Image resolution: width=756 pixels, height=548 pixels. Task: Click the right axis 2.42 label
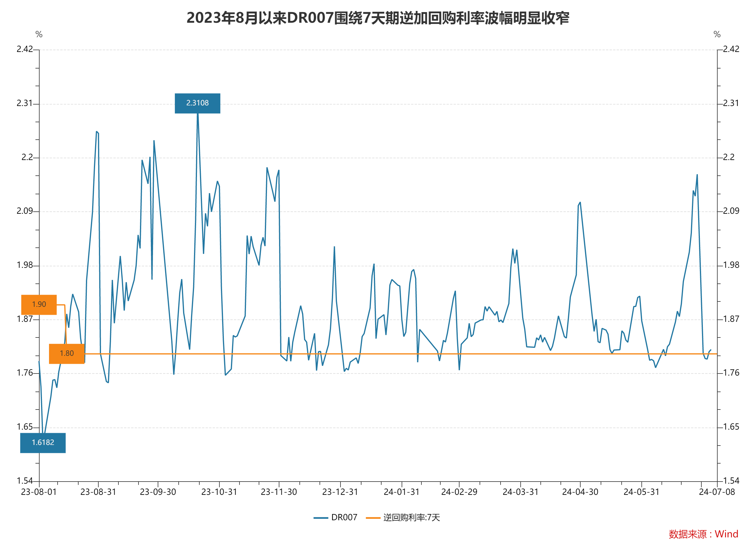[731, 49]
